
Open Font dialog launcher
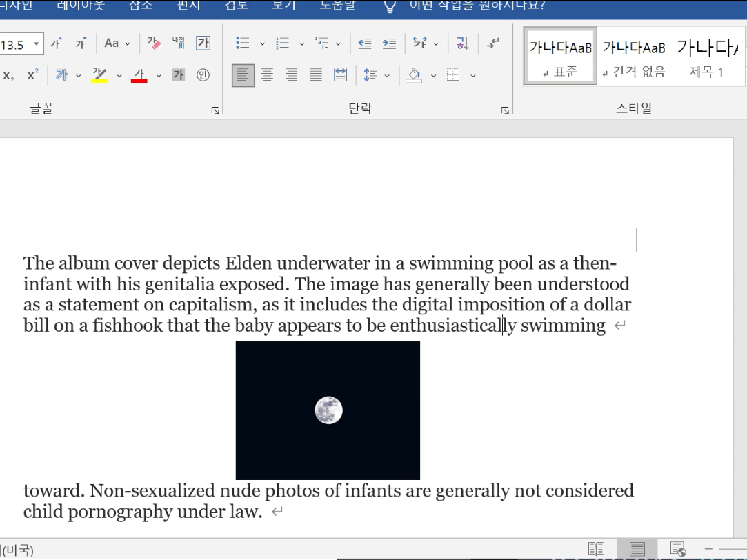pos(215,110)
